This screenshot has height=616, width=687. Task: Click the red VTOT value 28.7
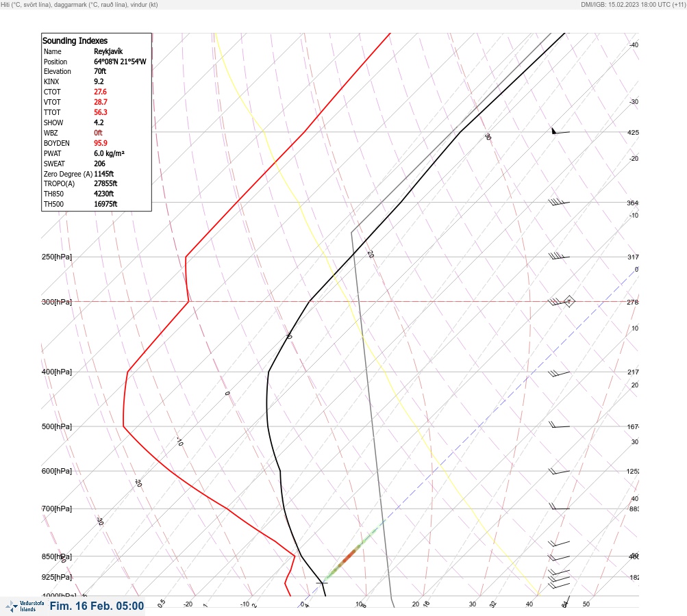[x=100, y=102]
